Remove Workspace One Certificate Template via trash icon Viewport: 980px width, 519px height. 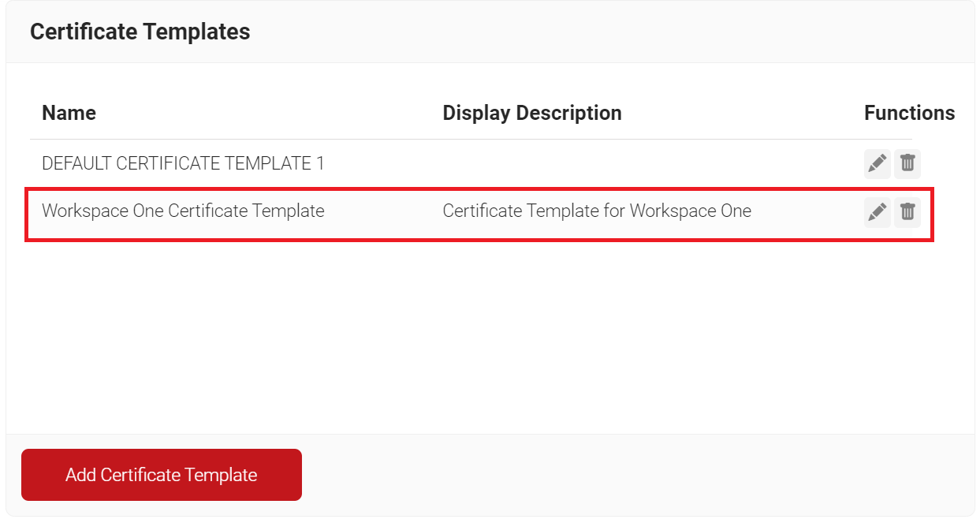pos(907,211)
